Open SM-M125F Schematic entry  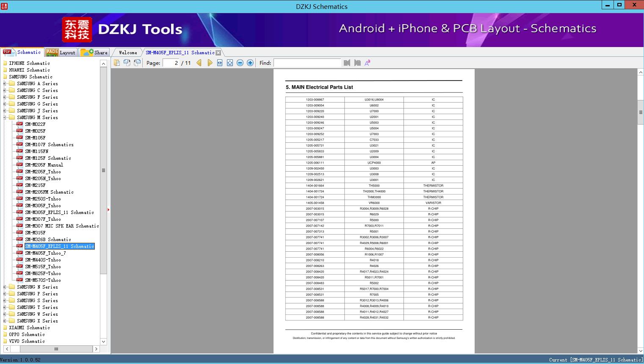point(48,158)
